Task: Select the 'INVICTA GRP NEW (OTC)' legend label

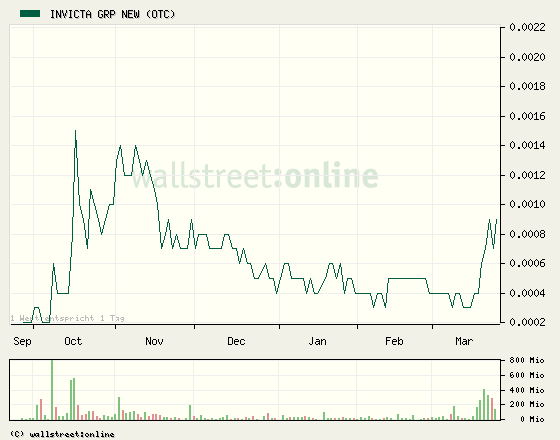Action: click(112, 14)
